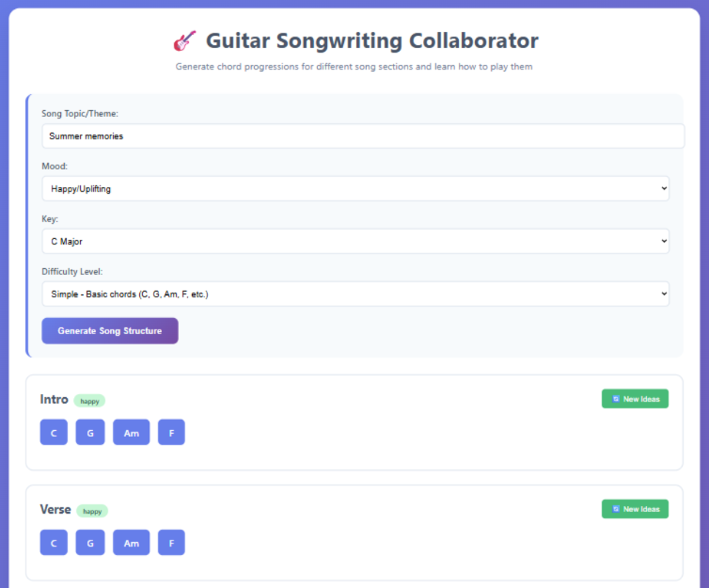Select the C chord in the Intro section
Viewport: 709px width, 588px height.
pos(54,433)
